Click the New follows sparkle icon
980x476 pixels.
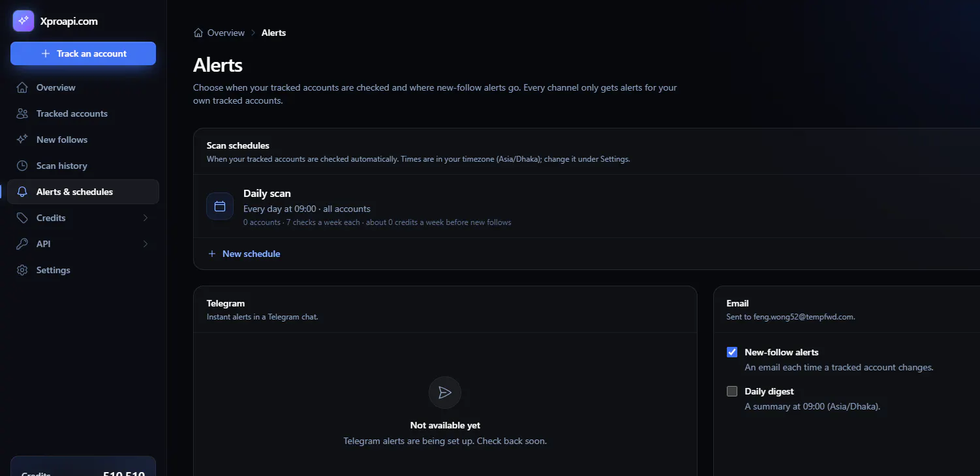click(x=22, y=140)
